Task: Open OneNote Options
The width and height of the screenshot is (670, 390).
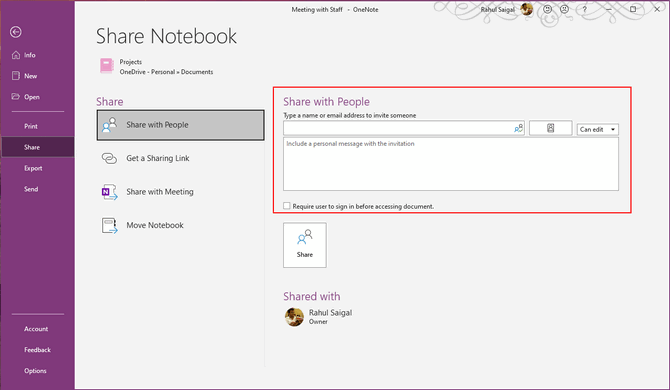Action: (35, 371)
